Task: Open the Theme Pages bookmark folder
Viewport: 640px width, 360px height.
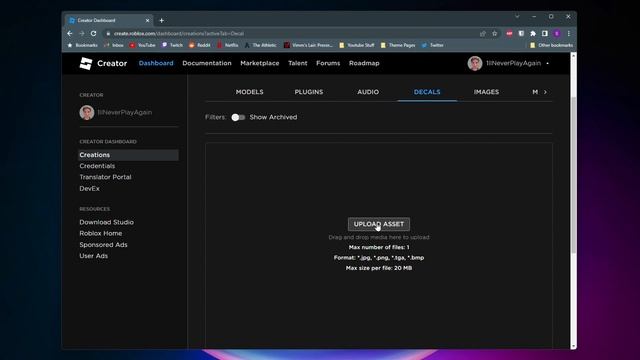Action: pos(398,45)
